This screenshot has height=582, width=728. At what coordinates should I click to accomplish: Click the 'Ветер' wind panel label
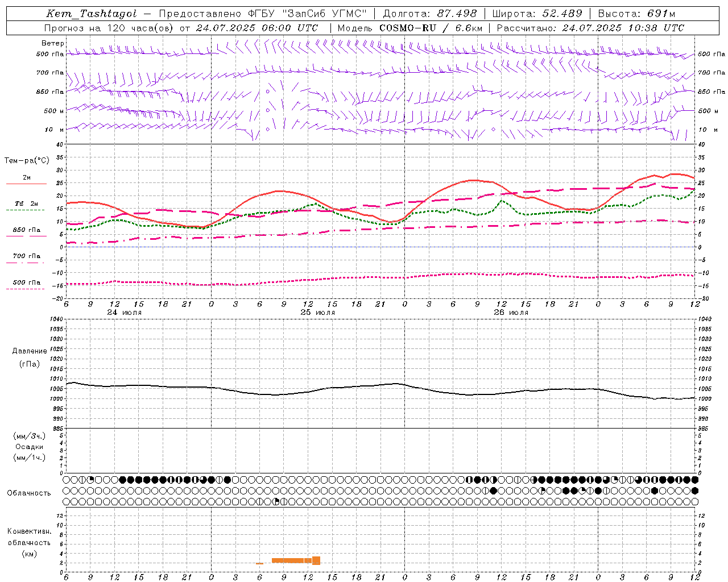coord(53,43)
